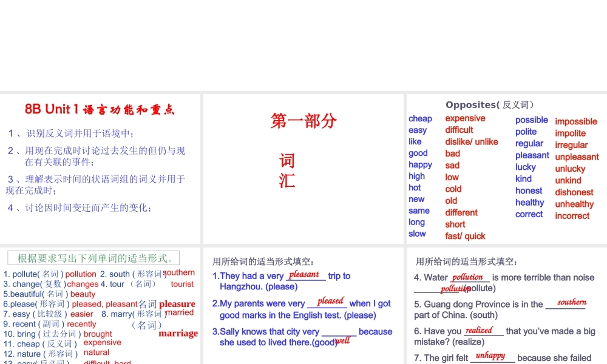Open the slide with 'Water pollution is more terrible'

pos(507,306)
